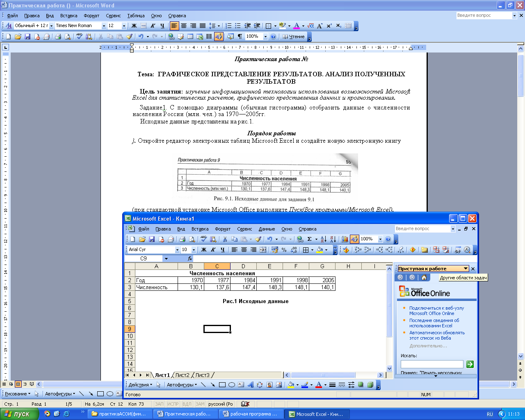
Task: Toggle Underline in Word formatting toolbar
Action: pos(162,25)
